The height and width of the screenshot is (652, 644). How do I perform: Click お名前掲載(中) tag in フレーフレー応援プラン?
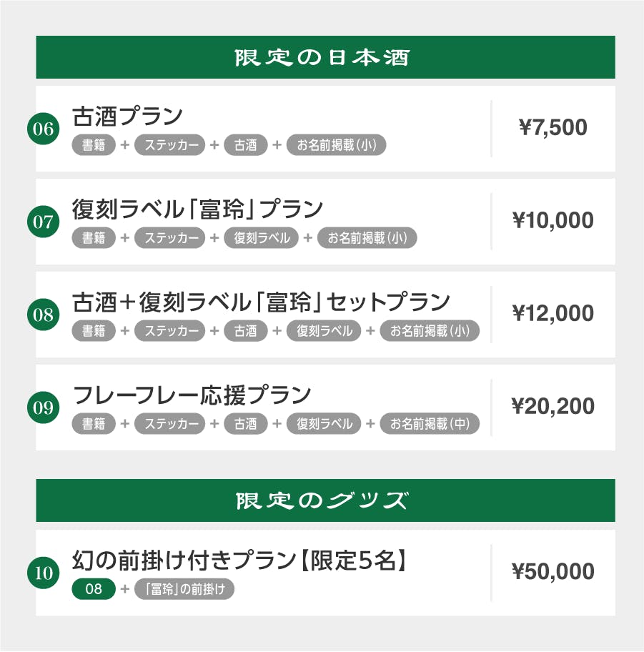pyautogui.click(x=429, y=424)
